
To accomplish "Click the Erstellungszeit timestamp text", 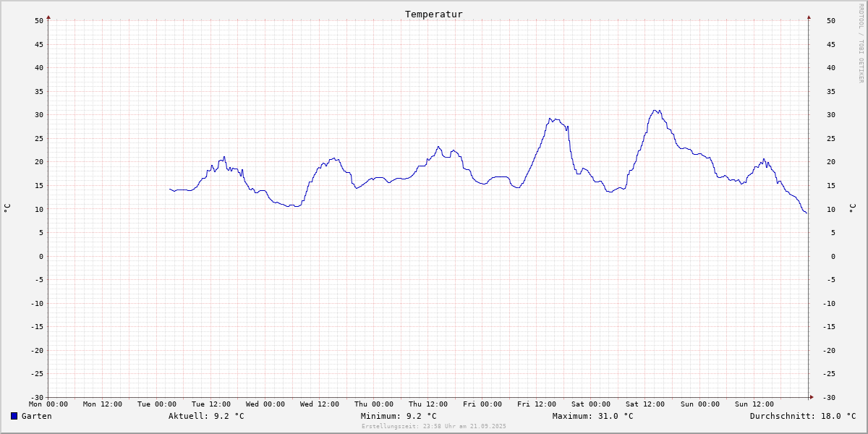I will click(434, 426).
